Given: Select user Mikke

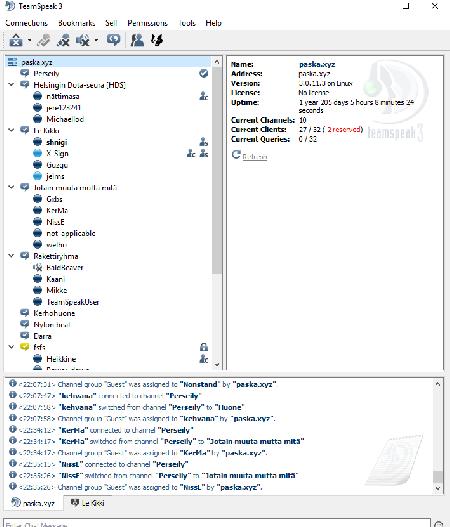Looking at the screenshot, I should 57,290.
